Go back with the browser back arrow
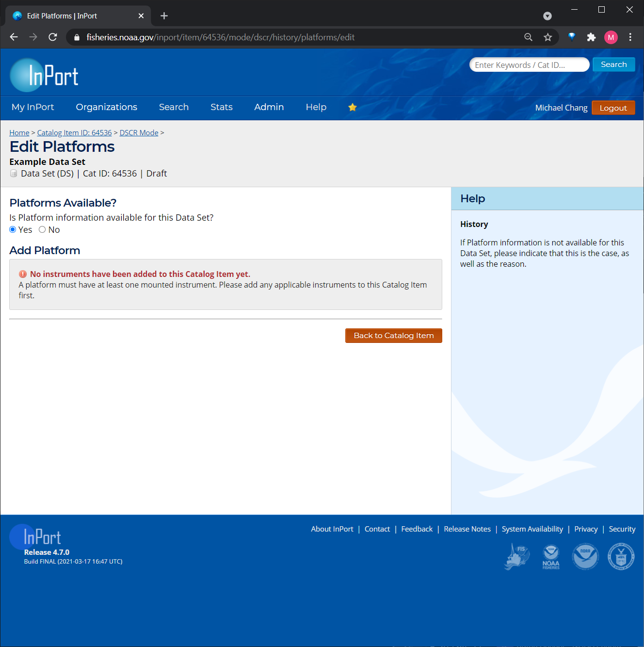 [x=14, y=37]
